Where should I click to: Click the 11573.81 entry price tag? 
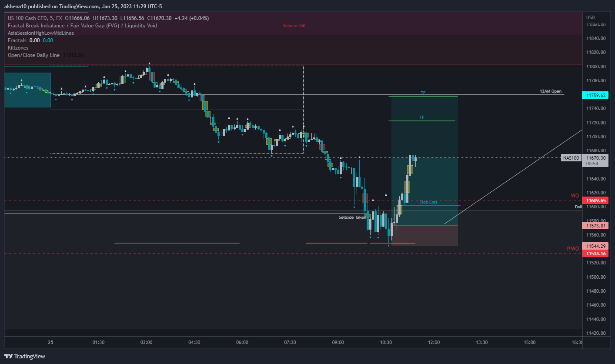pos(596,226)
